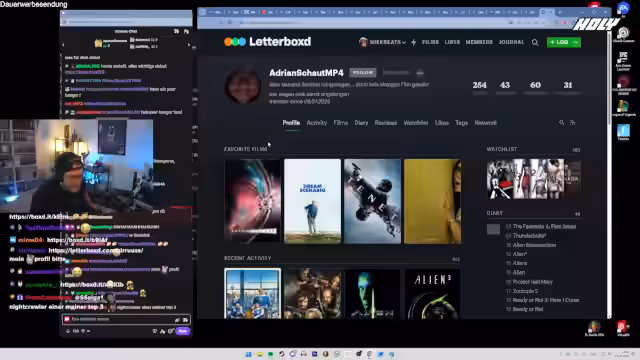Switch to the Activity tab

[316, 122]
